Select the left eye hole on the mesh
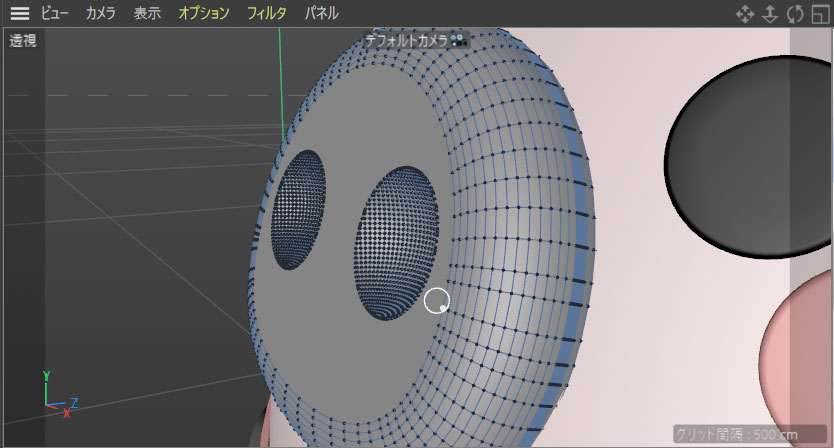834x448 pixels. pyautogui.click(x=298, y=210)
